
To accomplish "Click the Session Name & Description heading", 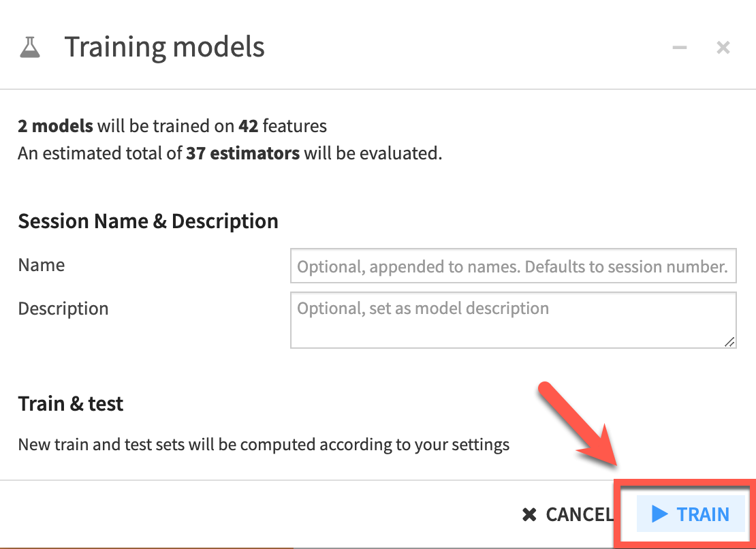I will click(x=148, y=221).
